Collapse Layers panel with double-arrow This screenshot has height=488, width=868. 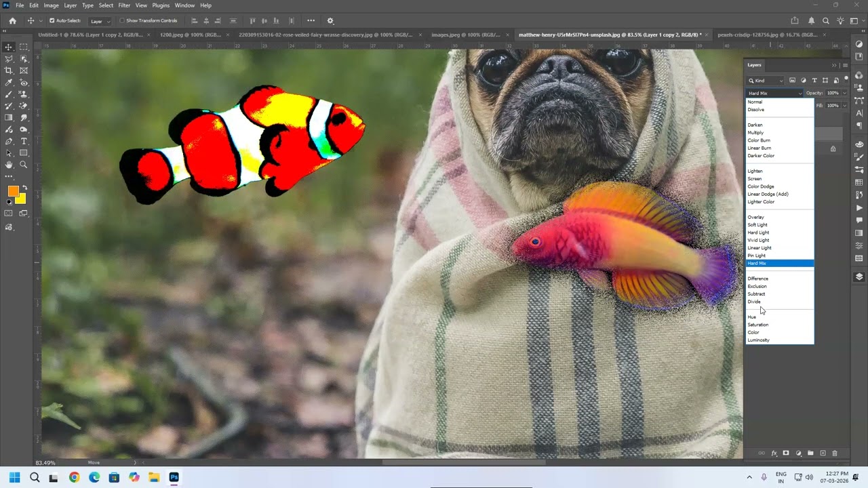834,65
